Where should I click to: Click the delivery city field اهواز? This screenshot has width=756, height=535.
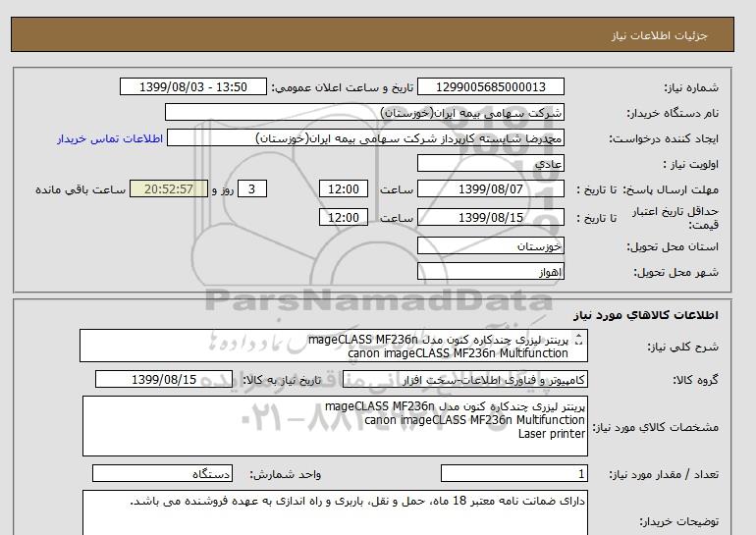(490, 272)
